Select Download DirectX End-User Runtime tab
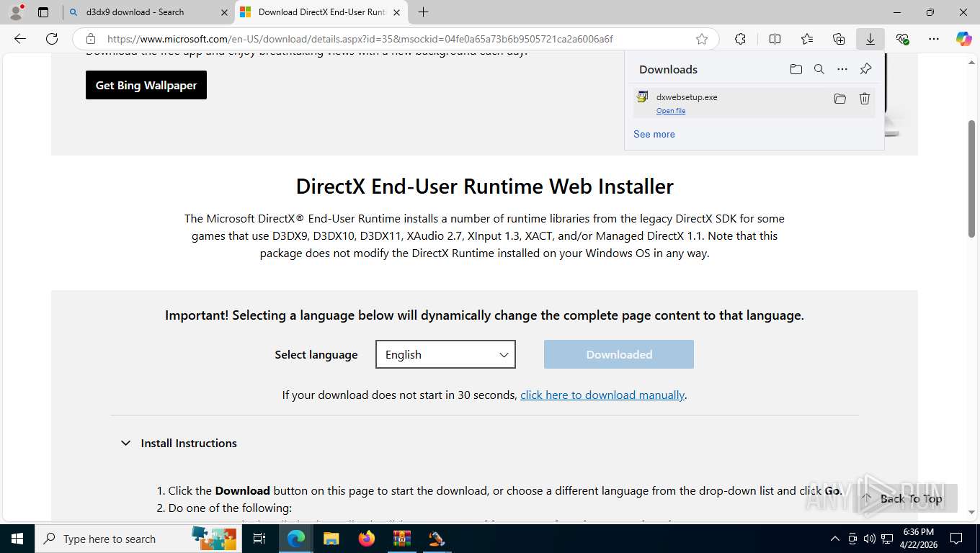Image resolution: width=980 pixels, height=553 pixels. (x=321, y=12)
